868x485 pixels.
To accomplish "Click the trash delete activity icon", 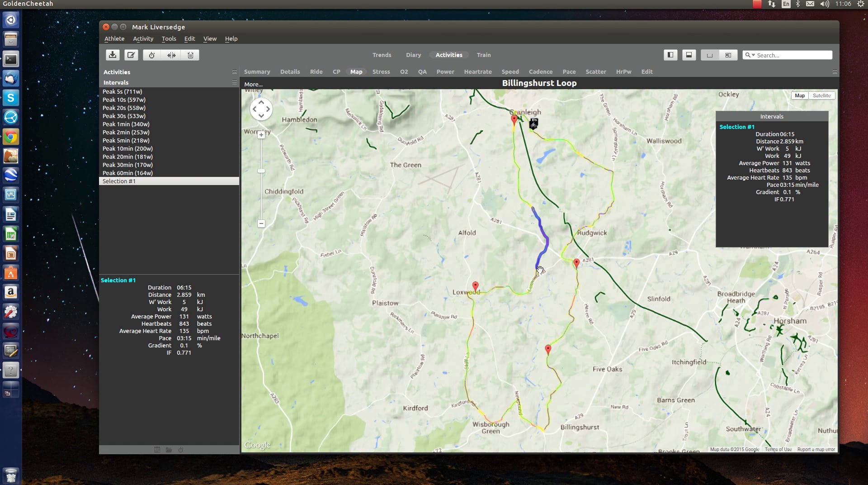I will pyautogui.click(x=190, y=55).
